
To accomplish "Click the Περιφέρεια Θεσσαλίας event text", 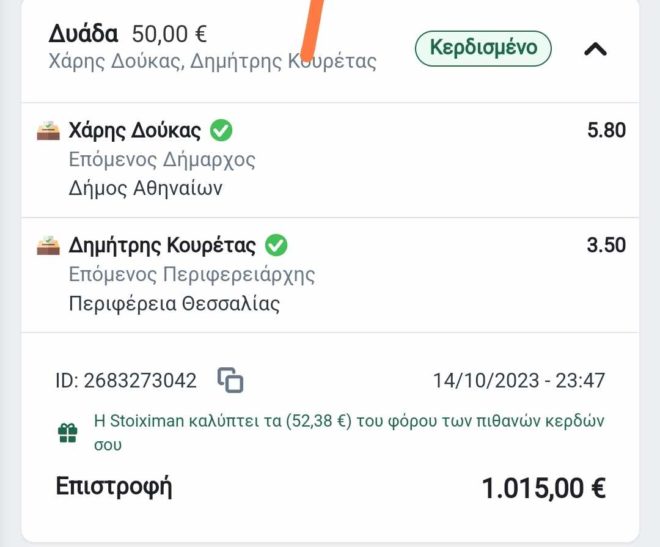I will pos(174,303).
